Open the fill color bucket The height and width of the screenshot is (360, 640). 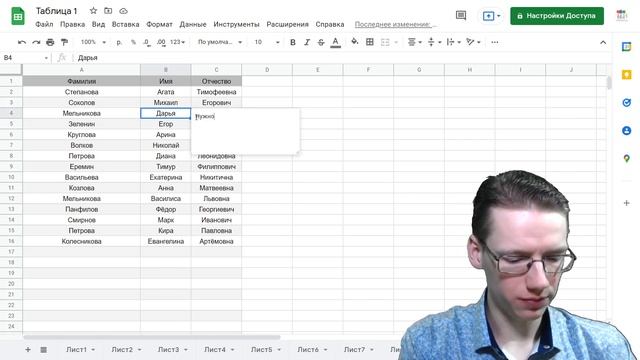[355, 42]
